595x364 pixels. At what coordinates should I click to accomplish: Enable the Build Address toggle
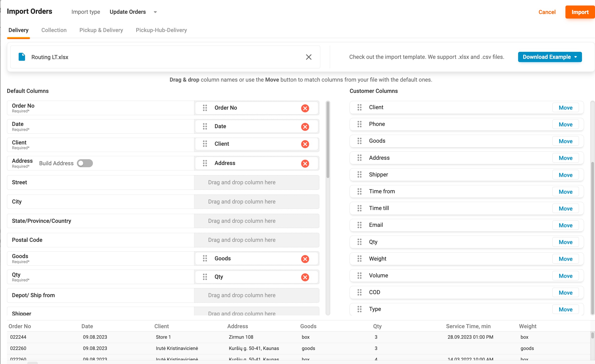pyautogui.click(x=85, y=163)
